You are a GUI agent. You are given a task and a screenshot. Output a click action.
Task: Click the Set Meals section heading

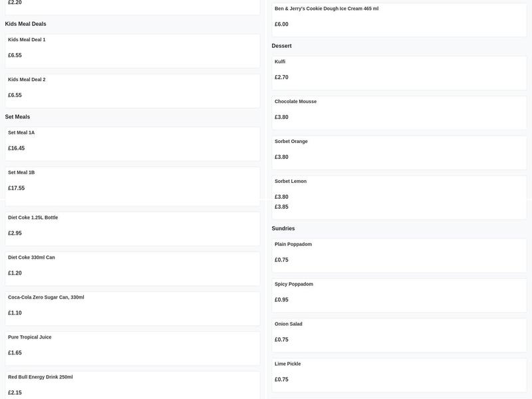(x=17, y=117)
